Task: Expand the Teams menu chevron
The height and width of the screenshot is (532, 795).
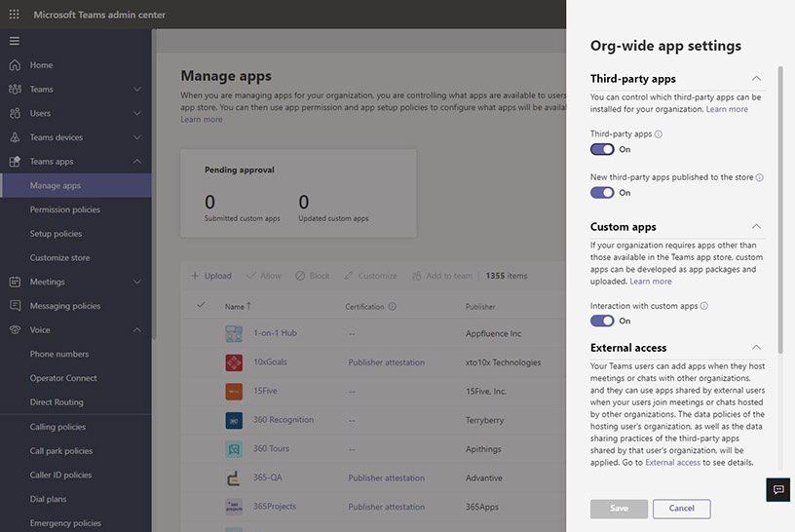Action: point(137,90)
